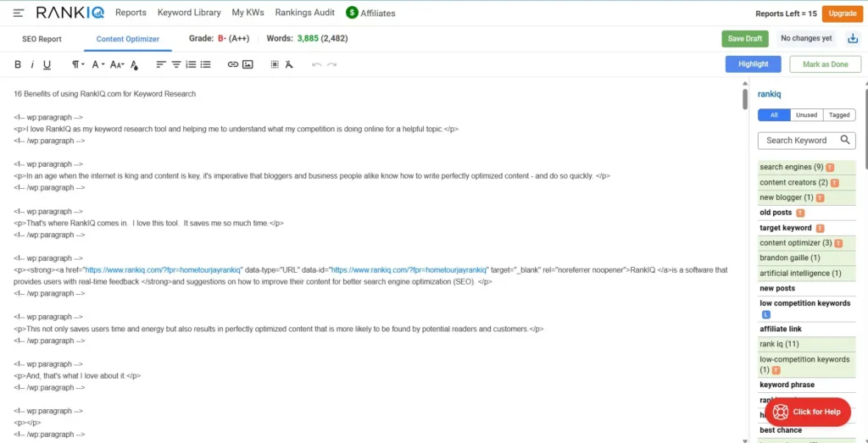868x443 pixels.
Task: Switch to the Content Optimizer tab
Action: pos(128,39)
